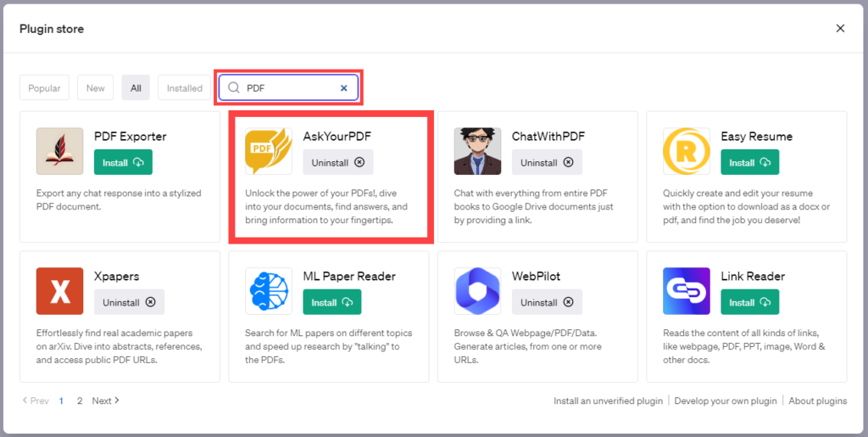Screen dimensions: 868x437
Task: Install the PDF Exporter plugin
Action: click(123, 162)
